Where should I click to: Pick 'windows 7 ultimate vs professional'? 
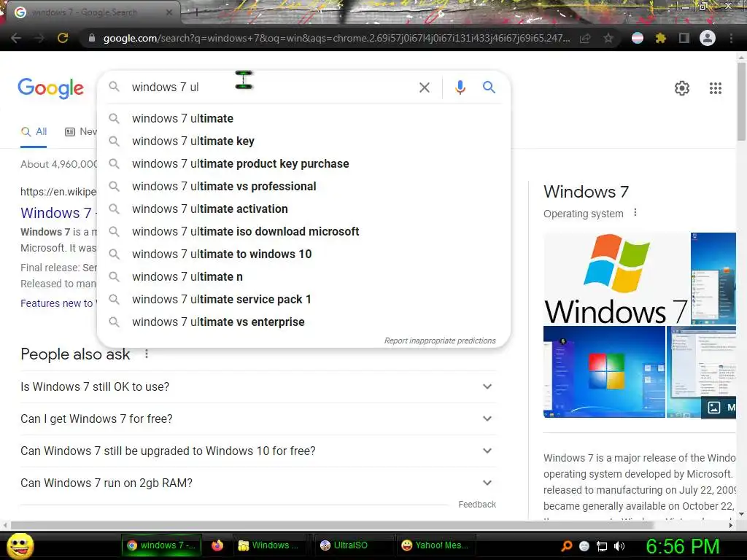(x=303, y=186)
